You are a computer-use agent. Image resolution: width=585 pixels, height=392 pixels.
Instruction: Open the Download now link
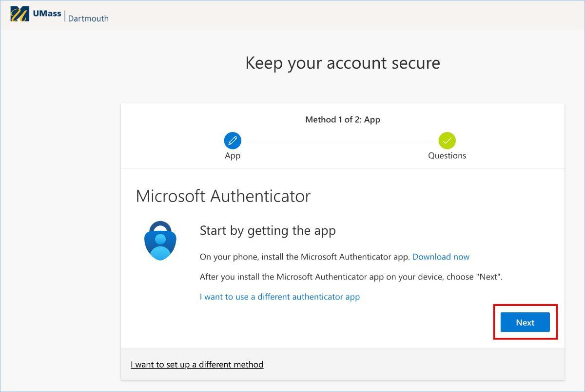tap(441, 257)
